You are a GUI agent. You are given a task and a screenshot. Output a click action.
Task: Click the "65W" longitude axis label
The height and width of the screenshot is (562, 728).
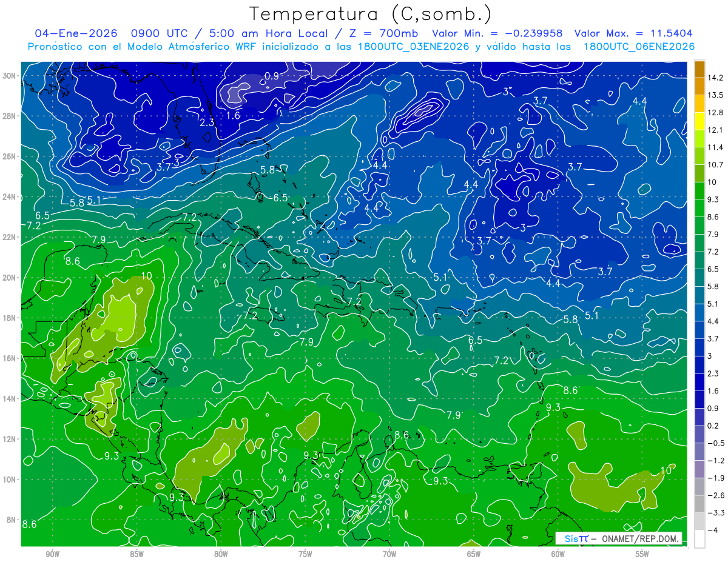point(474,554)
